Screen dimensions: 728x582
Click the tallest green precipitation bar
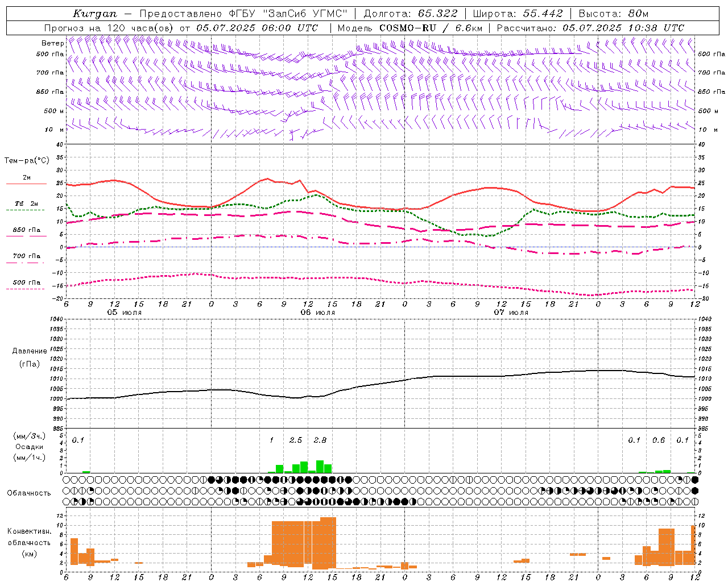[x=320, y=467]
